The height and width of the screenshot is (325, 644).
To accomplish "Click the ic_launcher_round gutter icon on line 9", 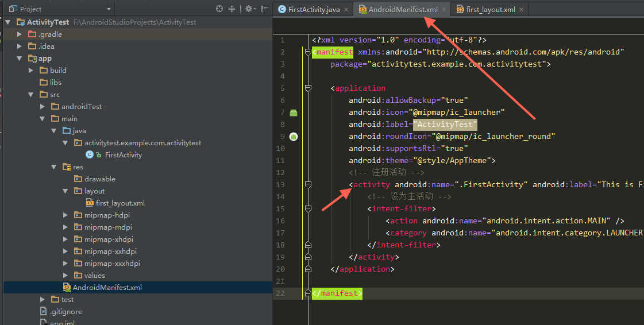I will tap(293, 137).
